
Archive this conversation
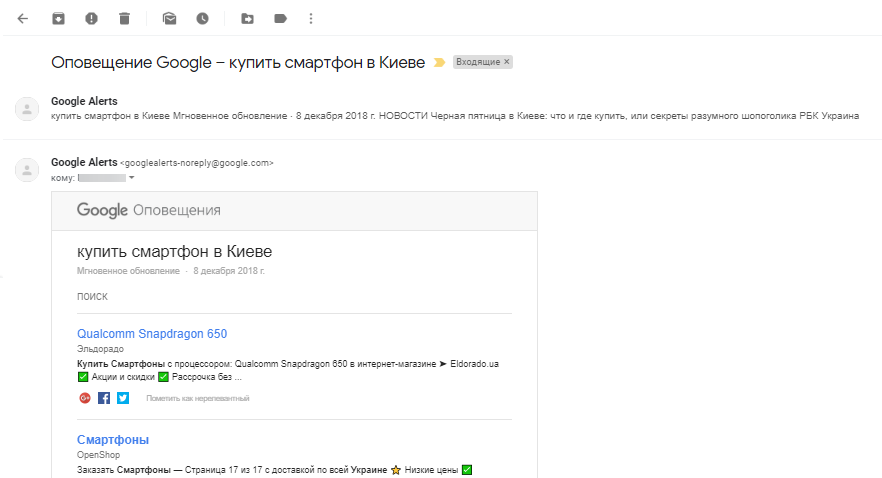coord(58,19)
